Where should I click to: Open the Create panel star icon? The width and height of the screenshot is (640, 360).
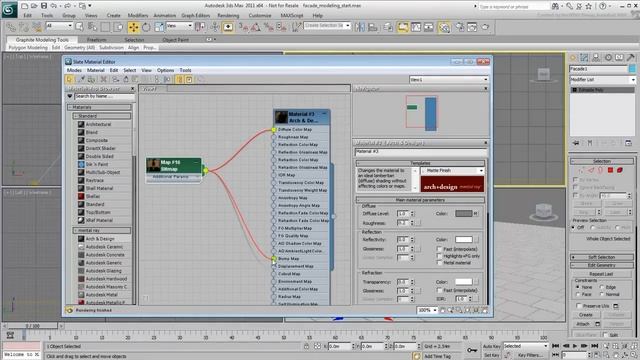pyautogui.click(x=573, y=58)
